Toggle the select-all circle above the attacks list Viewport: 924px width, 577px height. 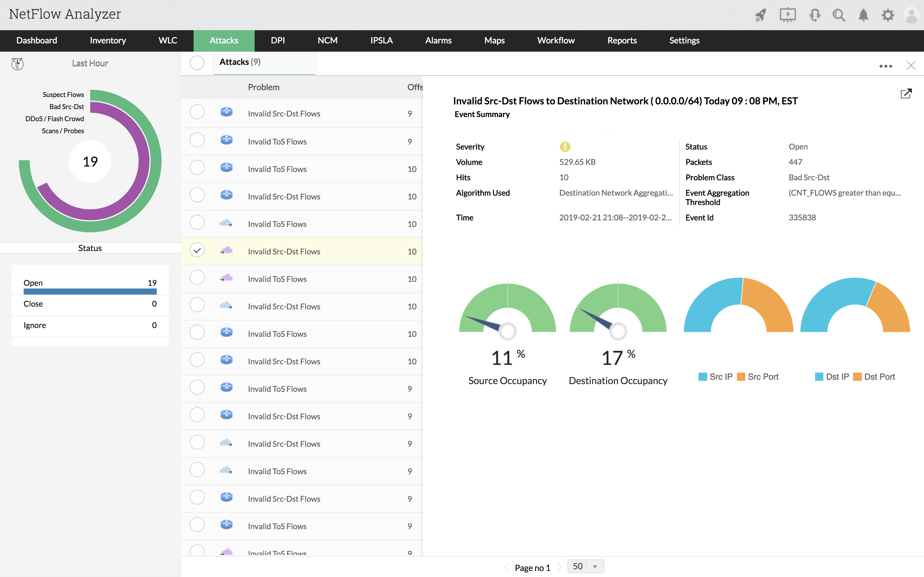(197, 62)
